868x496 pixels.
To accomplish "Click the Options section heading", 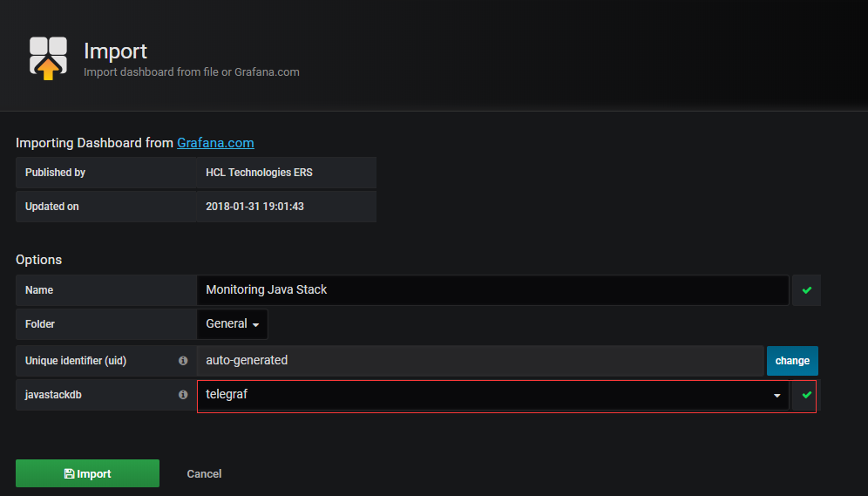I will click(x=39, y=260).
